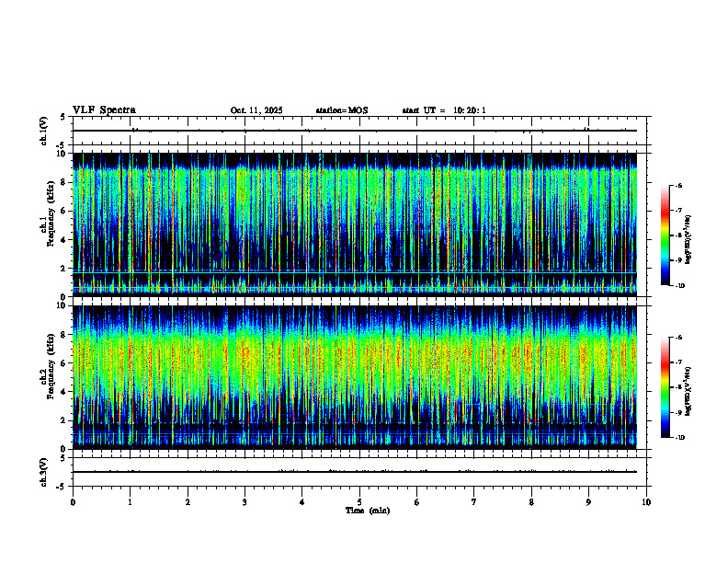Select the "Oct. 11, 2025" date text
The width and height of the screenshot is (728, 563).
coord(256,110)
